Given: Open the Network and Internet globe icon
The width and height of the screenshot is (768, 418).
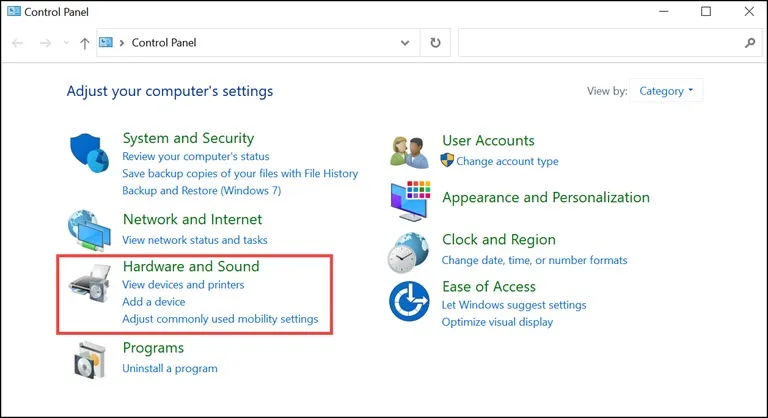Looking at the screenshot, I should [x=89, y=230].
